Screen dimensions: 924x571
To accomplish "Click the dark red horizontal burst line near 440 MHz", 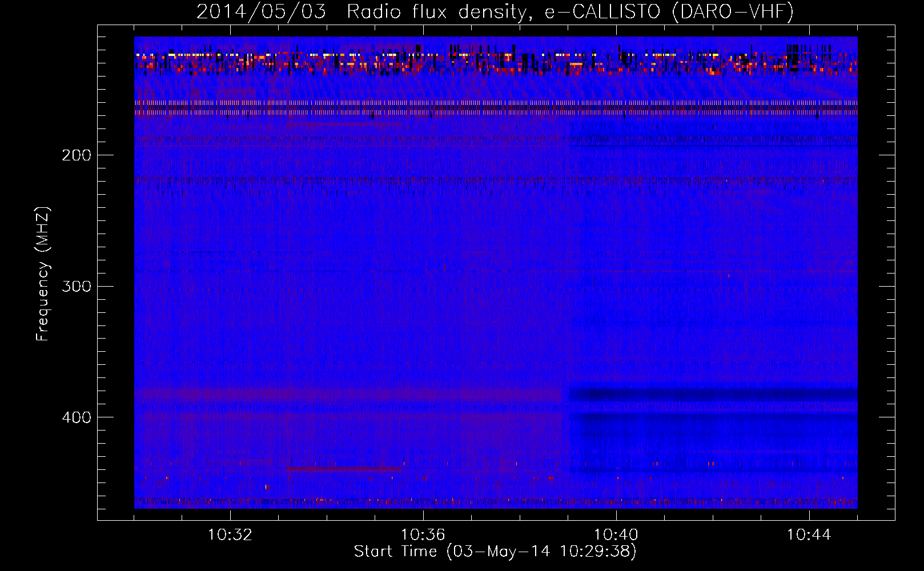I will (x=344, y=469).
